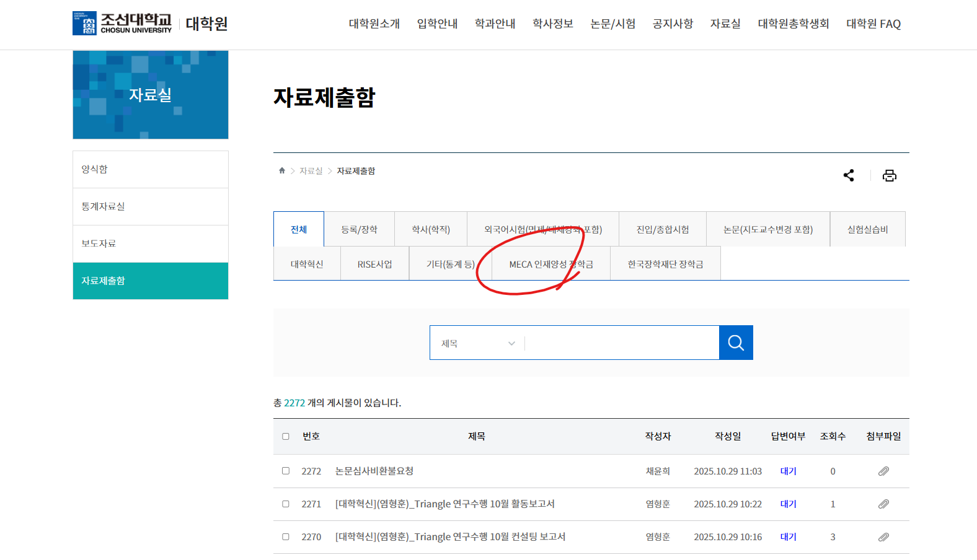Go to 통계자료실 in the sidebar
Screen dimensions: 977x560
[x=104, y=206]
